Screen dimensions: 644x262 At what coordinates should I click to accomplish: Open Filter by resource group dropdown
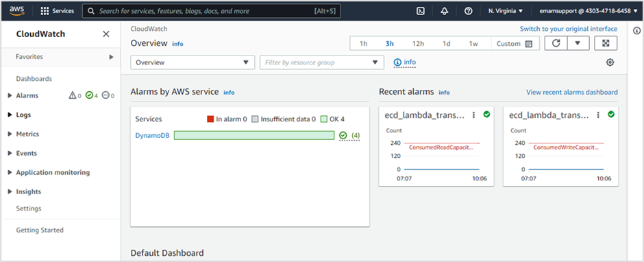(x=322, y=62)
